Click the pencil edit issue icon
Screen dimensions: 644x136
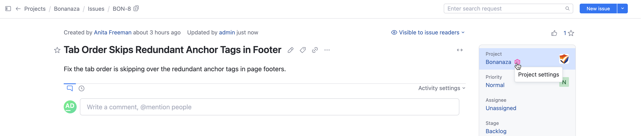click(290, 50)
